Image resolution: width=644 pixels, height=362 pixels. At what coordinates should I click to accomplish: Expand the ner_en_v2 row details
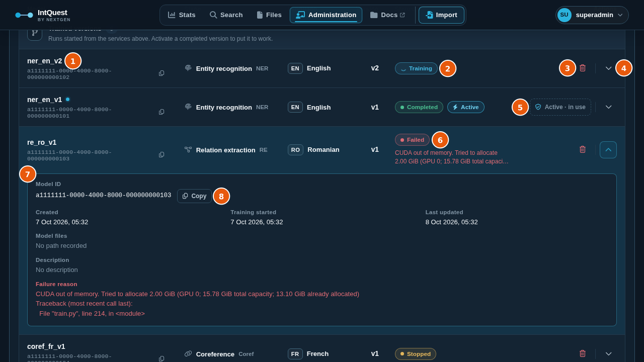click(609, 68)
